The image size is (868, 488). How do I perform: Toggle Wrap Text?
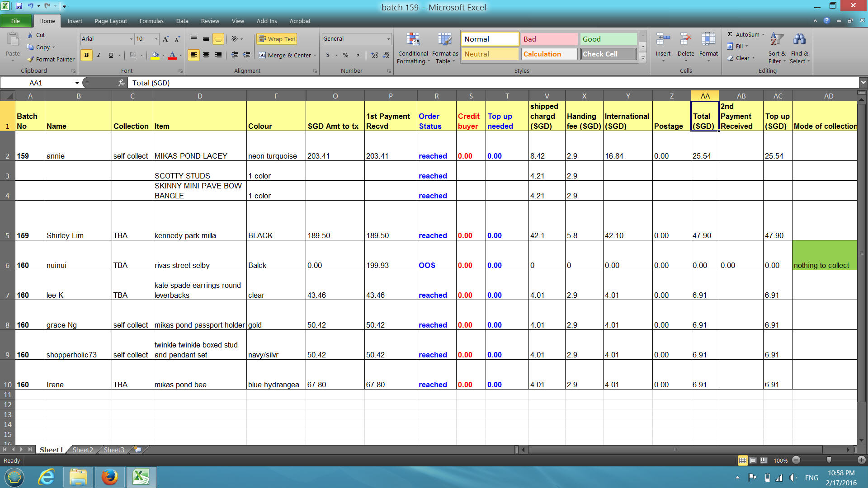pos(277,39)
